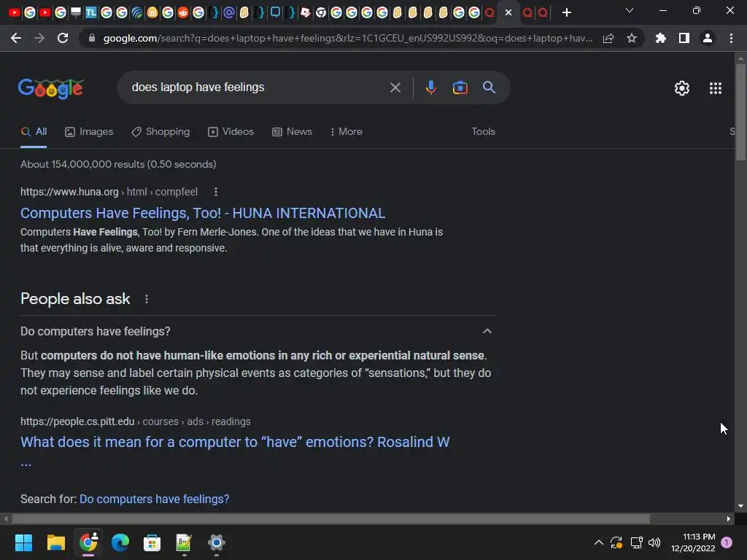747x560 pixels.
Task: Open the share page icon in address bar
Action: click(x=608, y=38)
